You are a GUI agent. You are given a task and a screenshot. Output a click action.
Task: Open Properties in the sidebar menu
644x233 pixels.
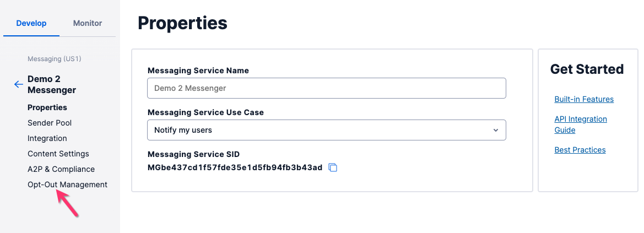tap(47, 107)
